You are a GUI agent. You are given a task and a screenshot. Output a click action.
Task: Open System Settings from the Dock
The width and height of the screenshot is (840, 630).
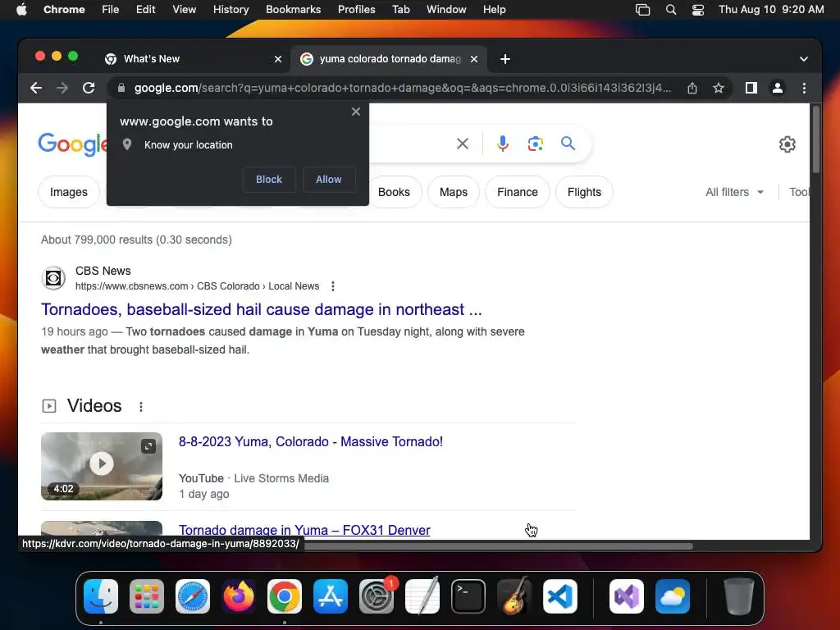pyautogui.click(x=376, y=596)
